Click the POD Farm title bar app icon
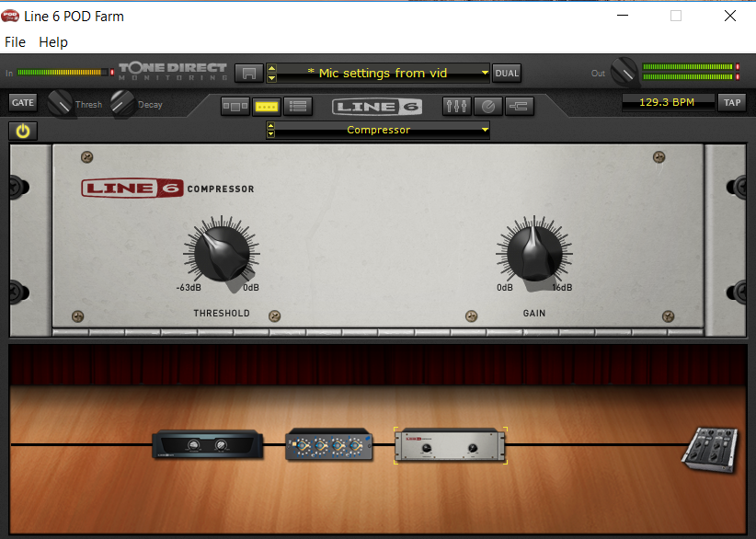This screenshot has height=539, width=756. 10,16
